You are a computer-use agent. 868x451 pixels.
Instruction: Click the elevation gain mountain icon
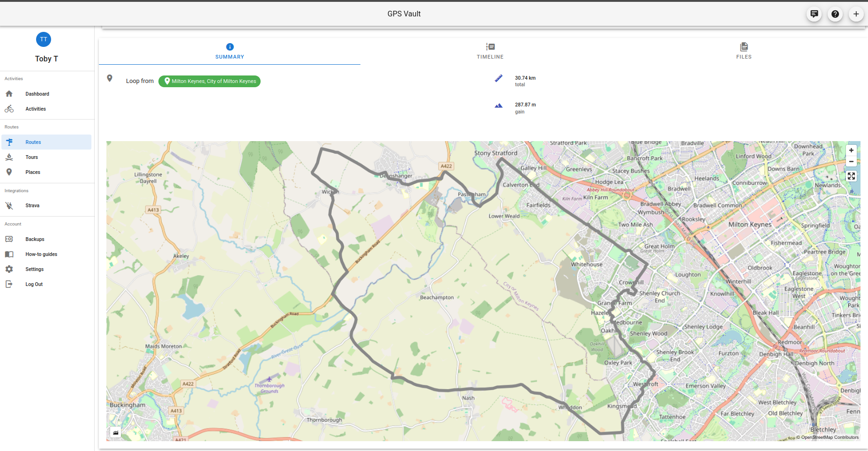[498, 105]
